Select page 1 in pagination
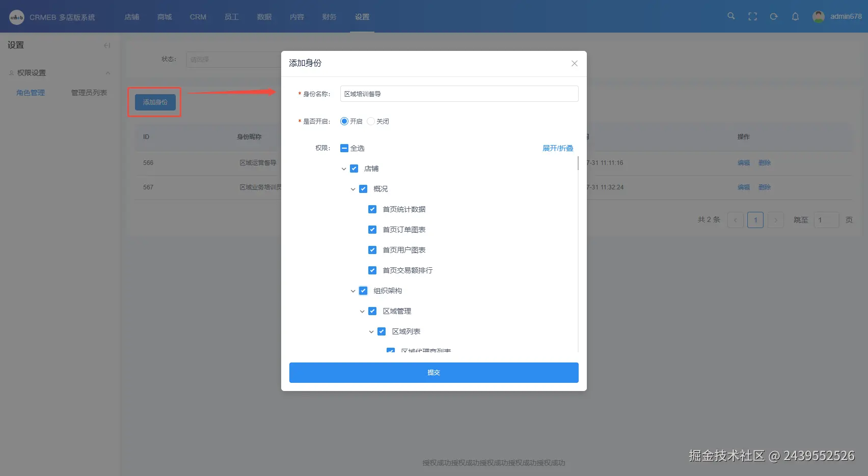The width and height of the screenshot is (868, 476). coord(755,220)
